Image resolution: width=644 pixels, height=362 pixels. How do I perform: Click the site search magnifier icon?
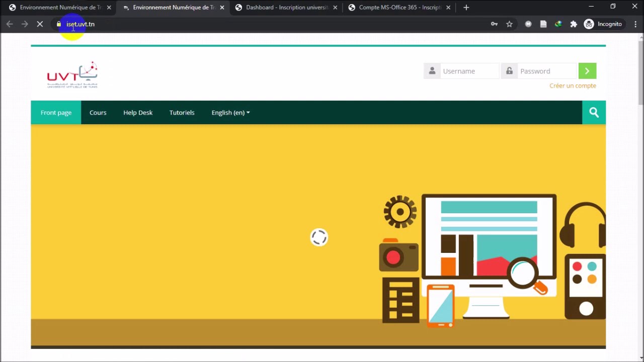pyautogui.click(x=594, y=113)
